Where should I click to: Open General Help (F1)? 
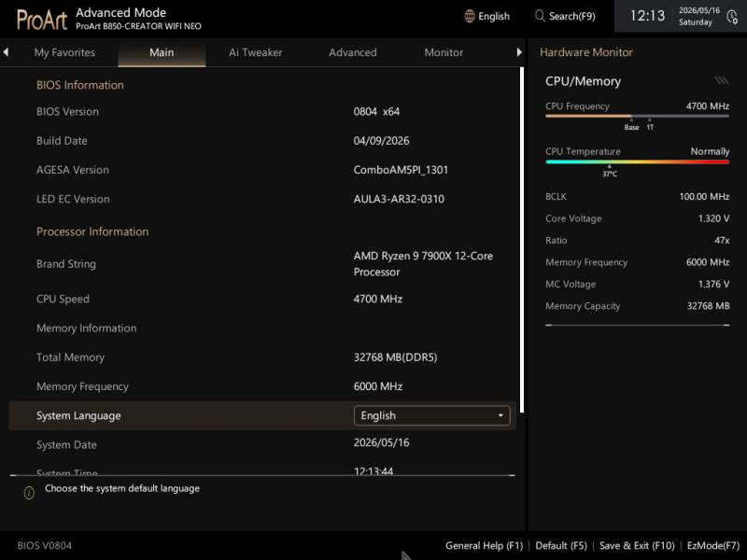(484, 545)
